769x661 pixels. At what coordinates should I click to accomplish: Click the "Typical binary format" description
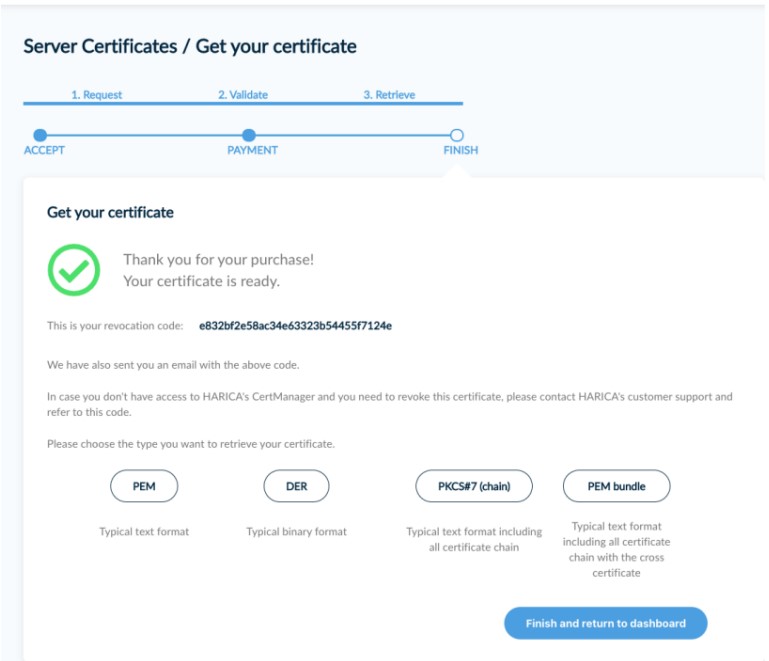tap(296, 532)
